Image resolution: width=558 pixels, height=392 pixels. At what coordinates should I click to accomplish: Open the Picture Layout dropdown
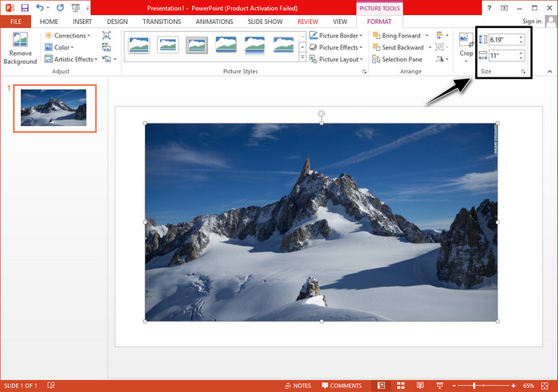[336, 59]
